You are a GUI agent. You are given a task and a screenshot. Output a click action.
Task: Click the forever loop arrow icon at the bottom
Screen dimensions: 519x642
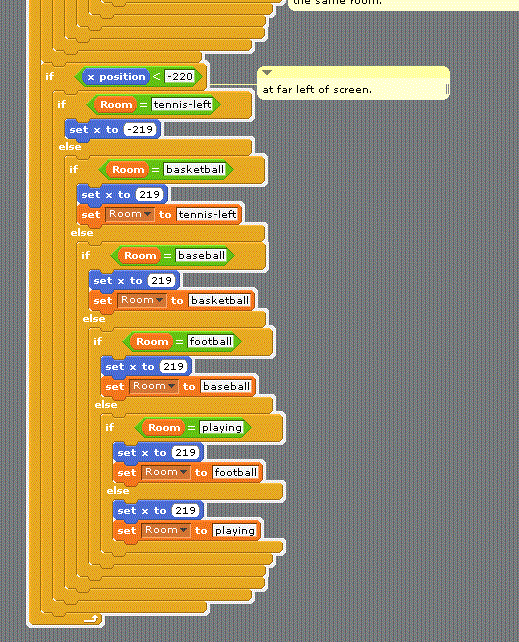click(x=91, y=618)
